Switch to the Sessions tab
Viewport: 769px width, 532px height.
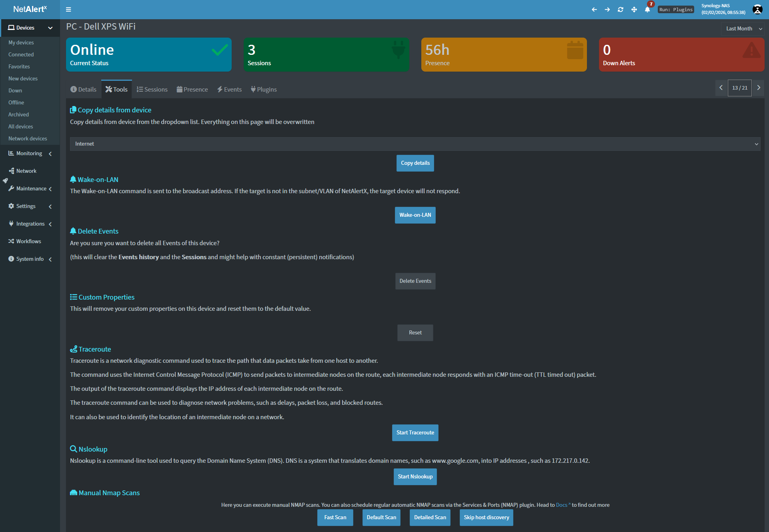tap(152, 89)
